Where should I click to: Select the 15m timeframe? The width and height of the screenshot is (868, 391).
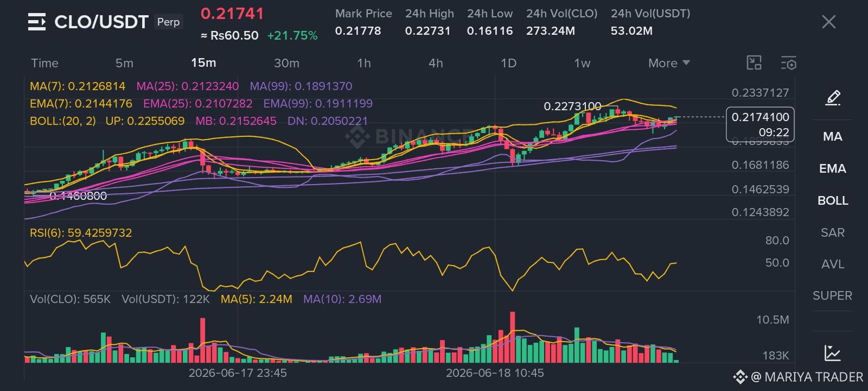pyautogui.click(x=203, y=63)
